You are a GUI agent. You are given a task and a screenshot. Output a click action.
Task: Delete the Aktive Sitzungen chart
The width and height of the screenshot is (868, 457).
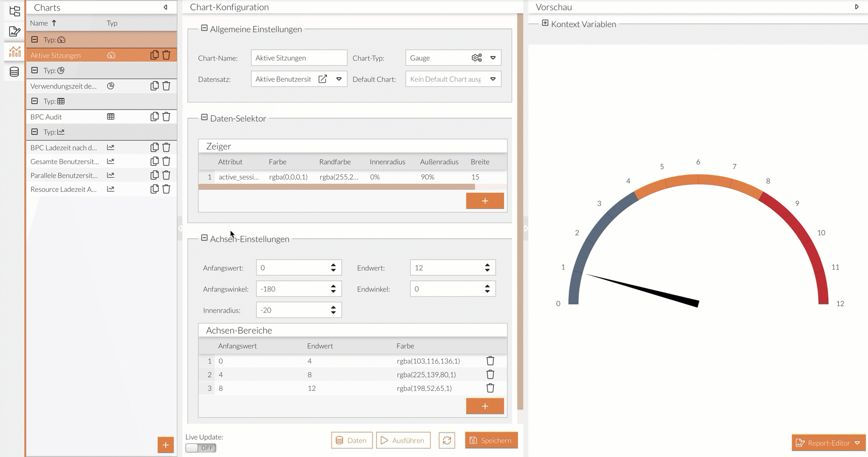[166, 55]
